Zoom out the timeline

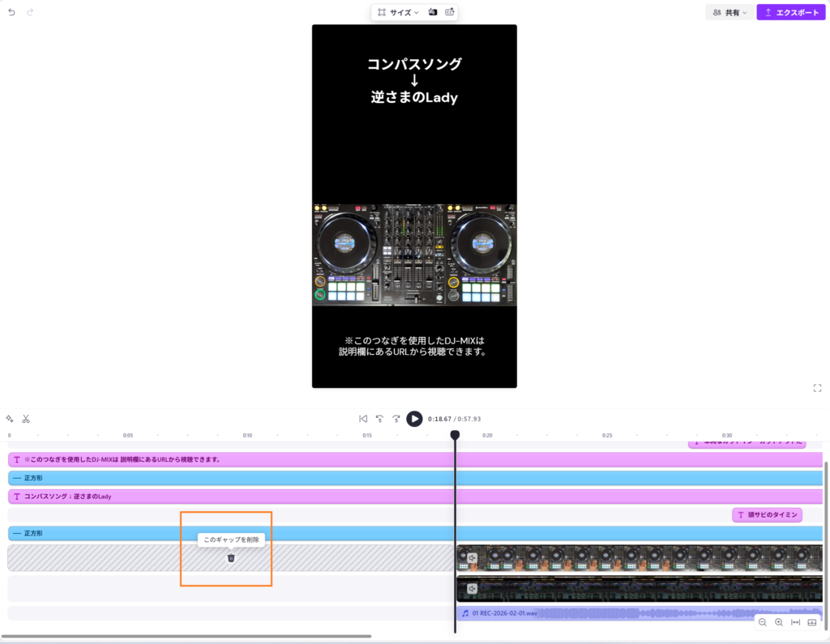point(763,622)
